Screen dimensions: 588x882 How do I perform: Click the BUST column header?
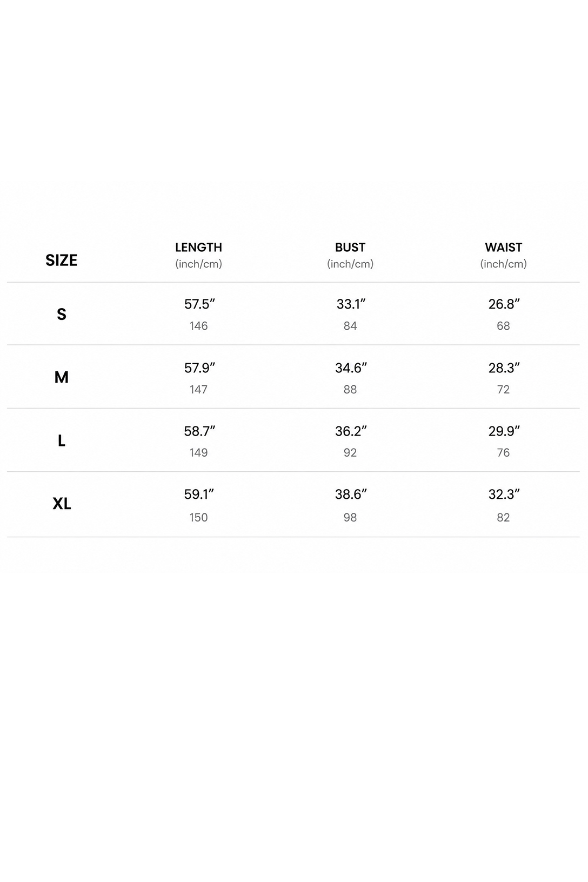tap(350, 248)
